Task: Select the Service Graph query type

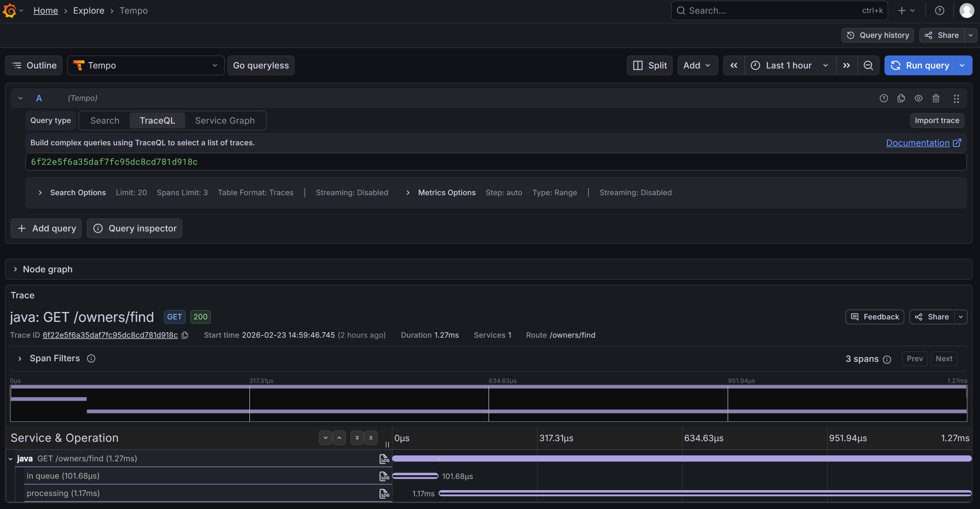Action: (x=225, y=121)
